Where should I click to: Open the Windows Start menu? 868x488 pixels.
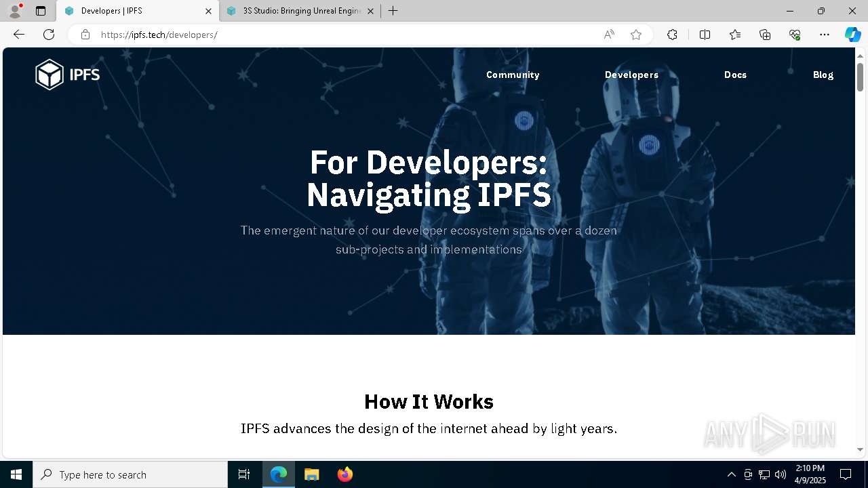coord(16,474)
